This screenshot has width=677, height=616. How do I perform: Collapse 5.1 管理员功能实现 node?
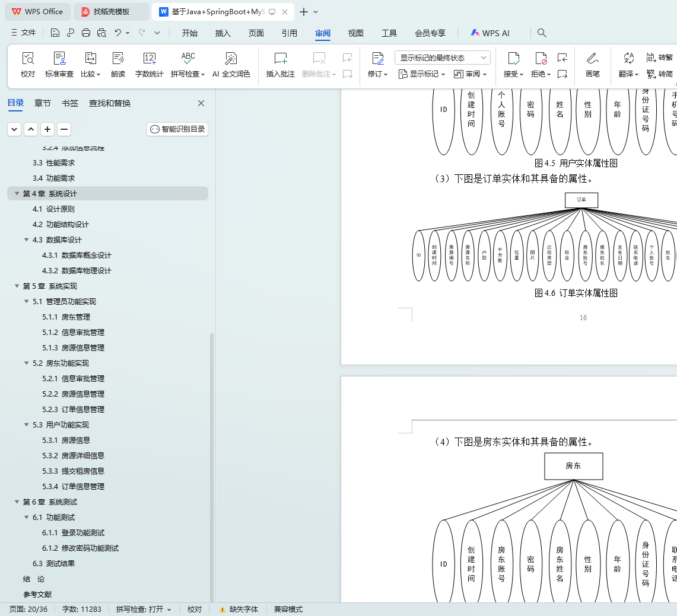pyautogui.click(x=26, y=302)
